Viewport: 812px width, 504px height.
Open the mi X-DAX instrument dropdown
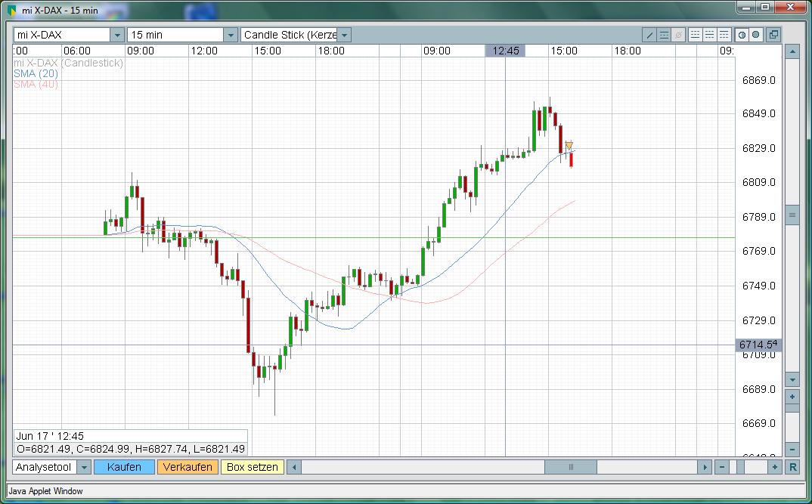(x=116, y=35)
